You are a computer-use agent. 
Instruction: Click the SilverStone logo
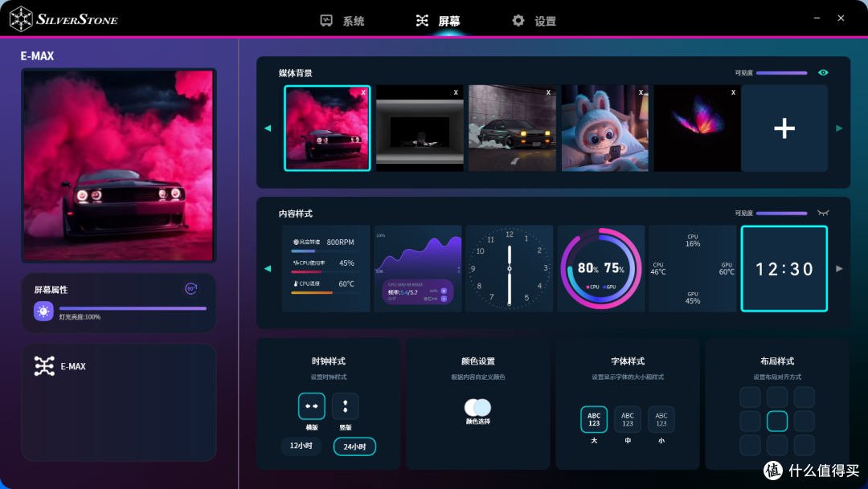[x=63, y=19]
